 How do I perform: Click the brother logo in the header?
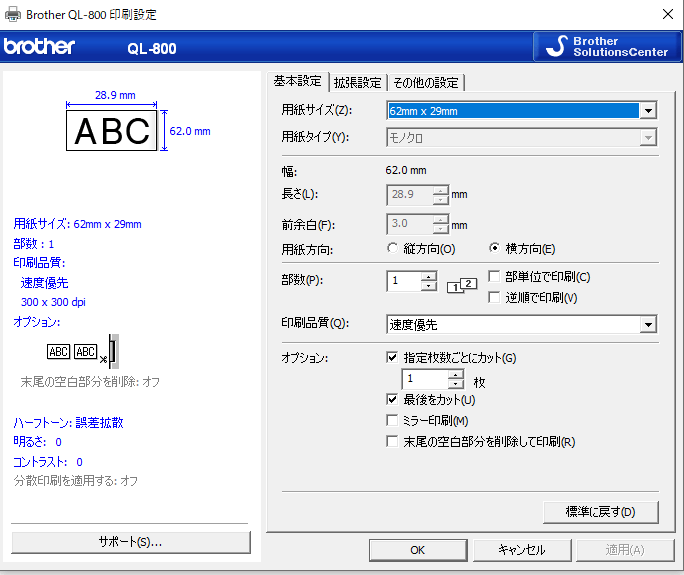point(39,46)
